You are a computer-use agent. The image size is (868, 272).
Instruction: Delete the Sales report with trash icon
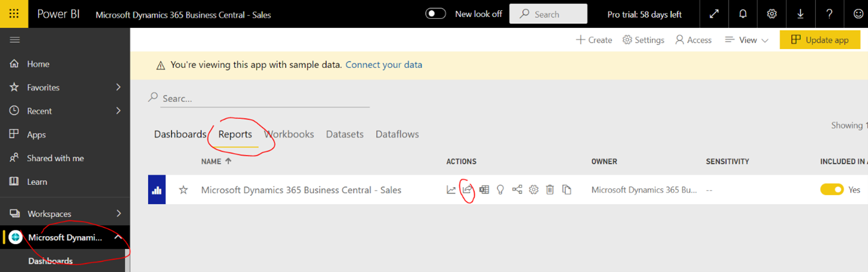tap(550, 190)
